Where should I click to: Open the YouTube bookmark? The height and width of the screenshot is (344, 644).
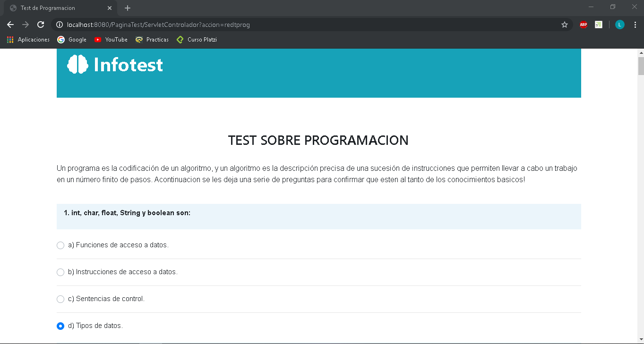(111, 40)
